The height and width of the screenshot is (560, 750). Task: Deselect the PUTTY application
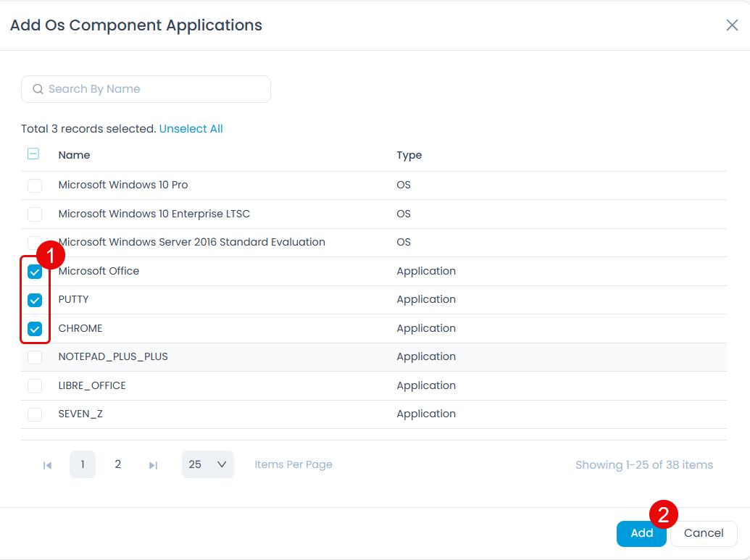pyautogui.click(x=35, y=300)
